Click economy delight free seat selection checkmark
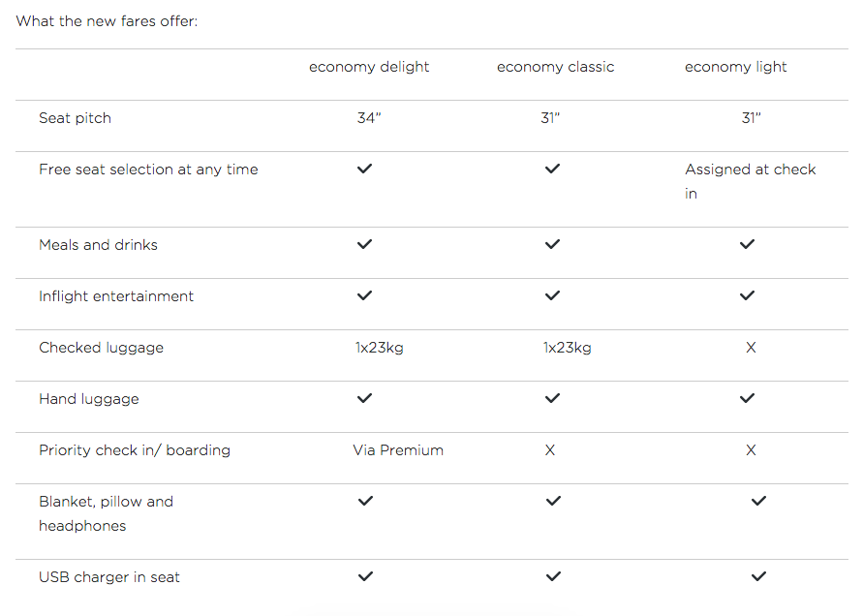Screen dimensions: 863x616 (x=364, y=169)
